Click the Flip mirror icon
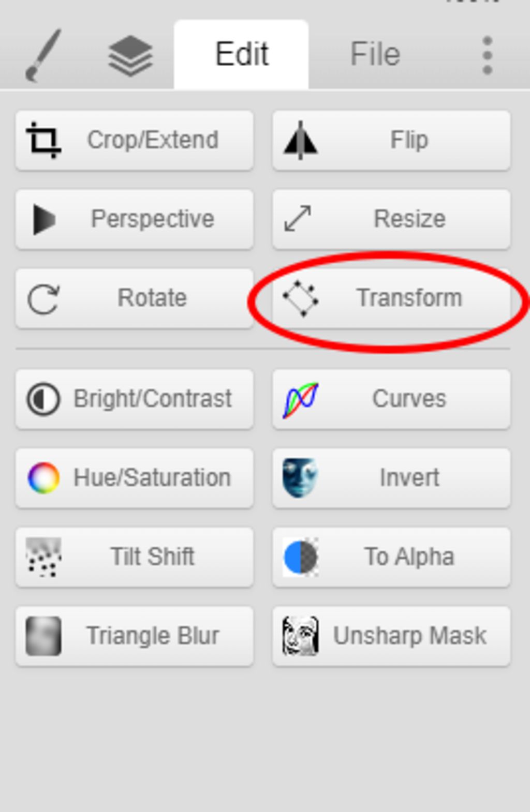 point(300,140)
